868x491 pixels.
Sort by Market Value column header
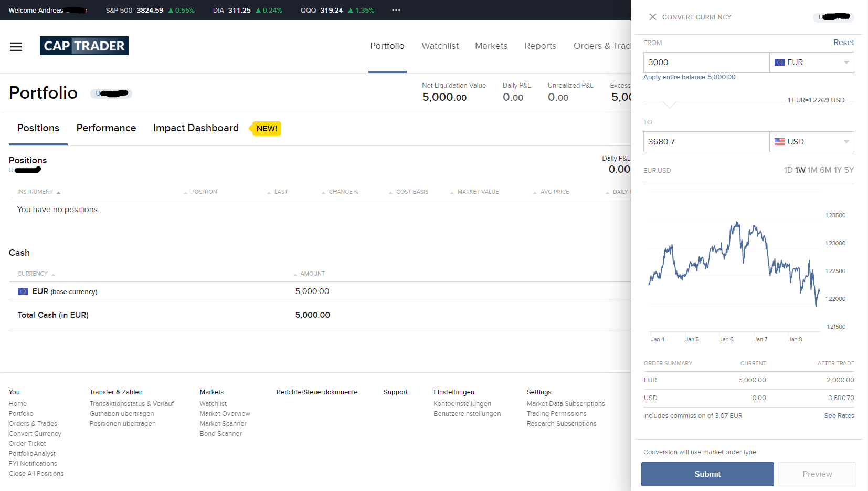(x=478, y=192)
